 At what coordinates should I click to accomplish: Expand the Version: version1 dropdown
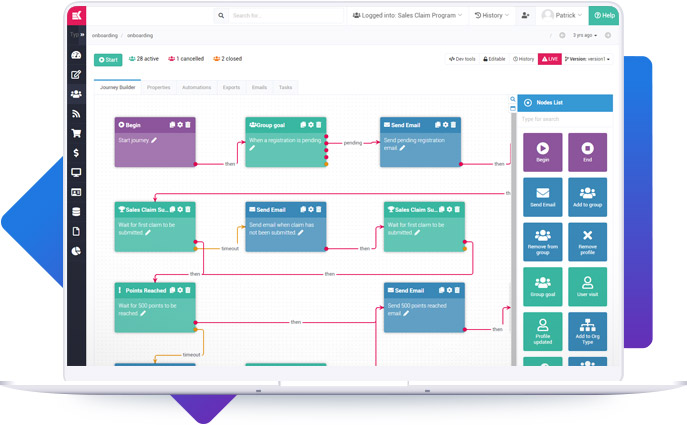[x=588, y=59]
